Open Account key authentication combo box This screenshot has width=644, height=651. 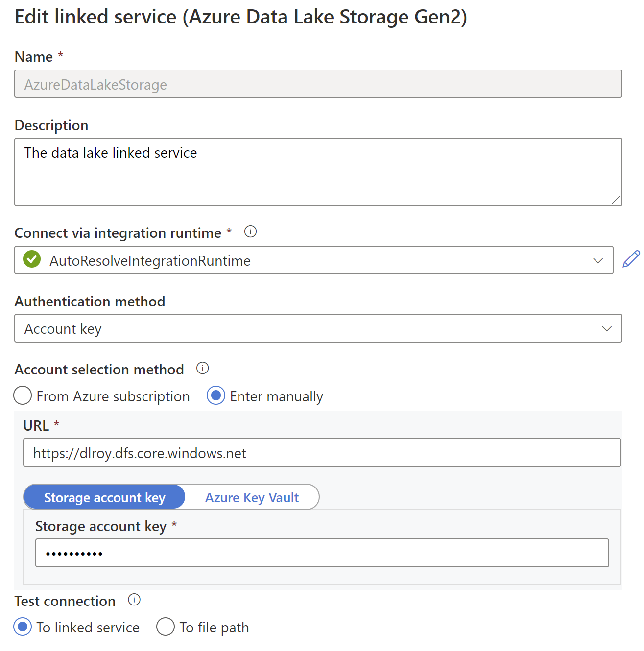294,328
